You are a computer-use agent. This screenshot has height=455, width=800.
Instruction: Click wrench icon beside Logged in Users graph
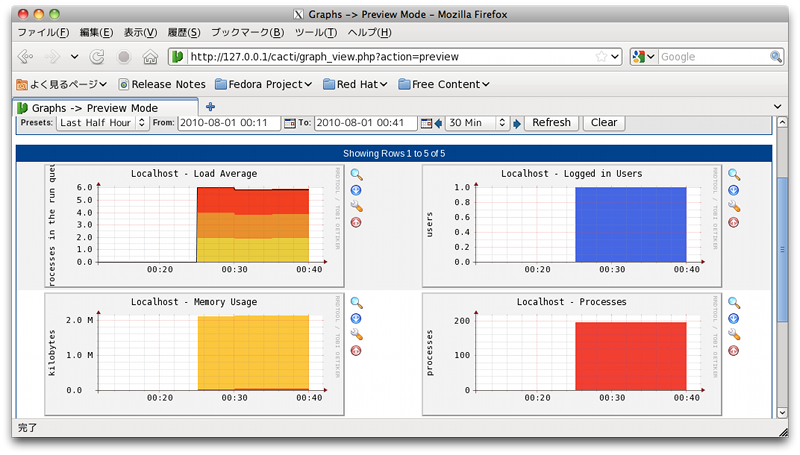tap(734, 206)
